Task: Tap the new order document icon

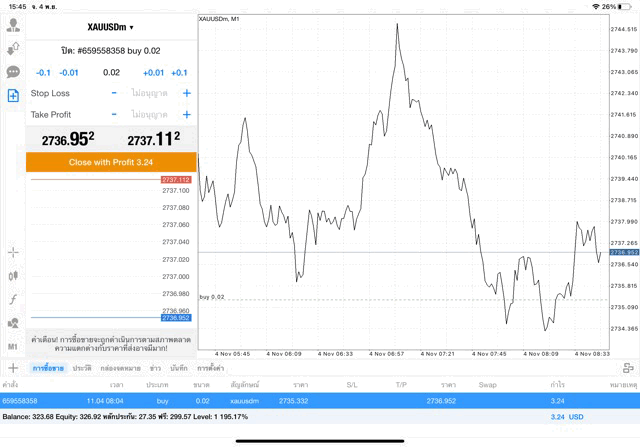Action: 13,96
